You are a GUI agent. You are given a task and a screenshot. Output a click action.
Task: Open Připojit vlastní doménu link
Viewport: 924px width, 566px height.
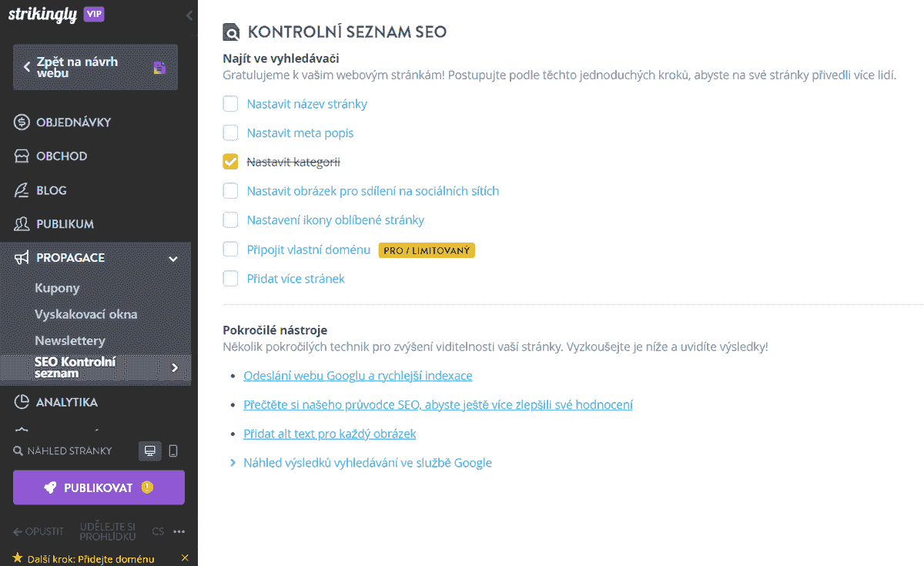309,250
